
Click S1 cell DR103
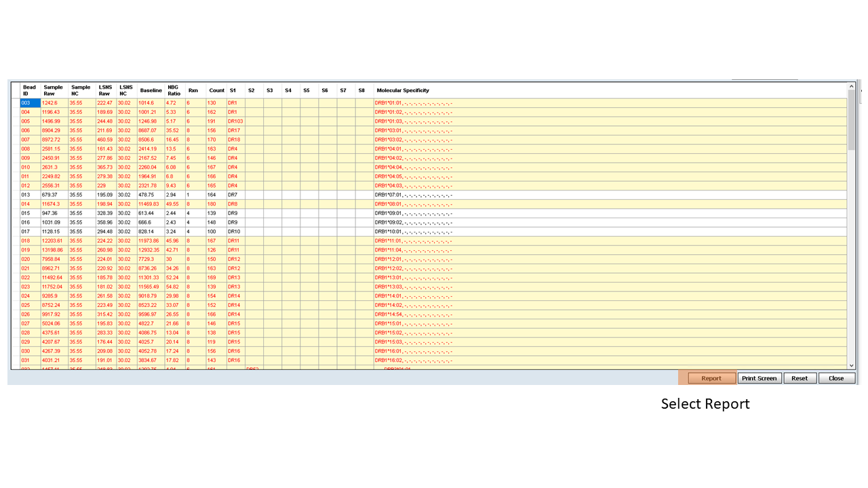tap(235, 121)
